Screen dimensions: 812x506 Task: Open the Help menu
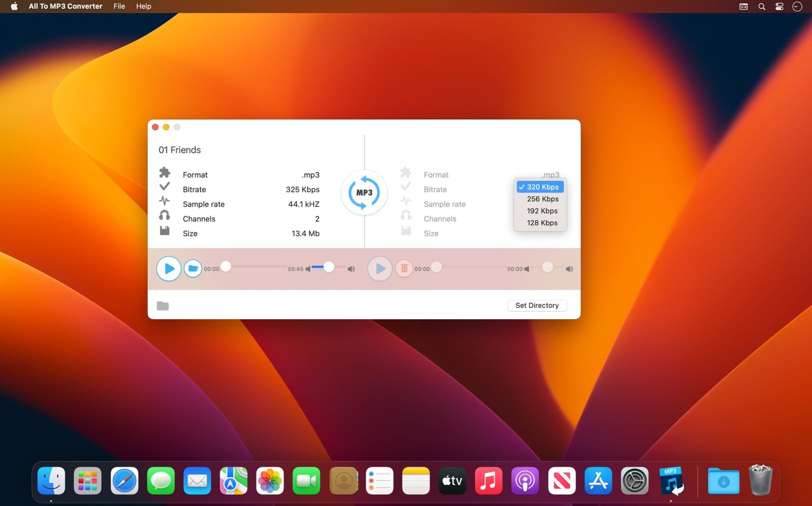click(x=144, y=6)
